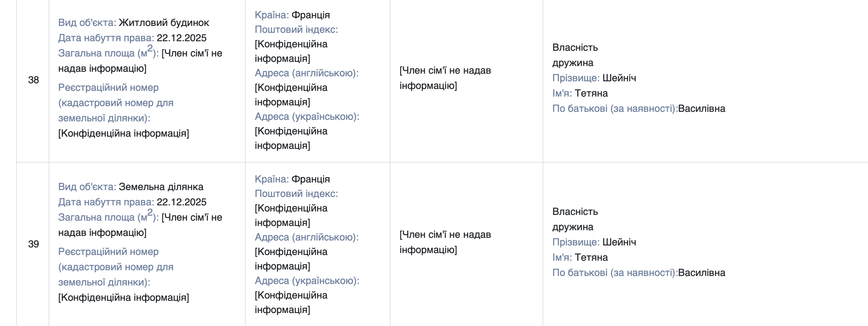
Task: Select 'Земельна ділянка' object type text
Action: click(161, 187)
